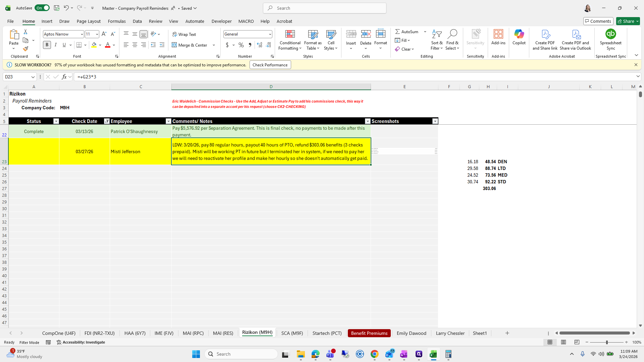Expand the number format combo box
The height and width of the screenshot is (362, 644).
click(270, 34)
